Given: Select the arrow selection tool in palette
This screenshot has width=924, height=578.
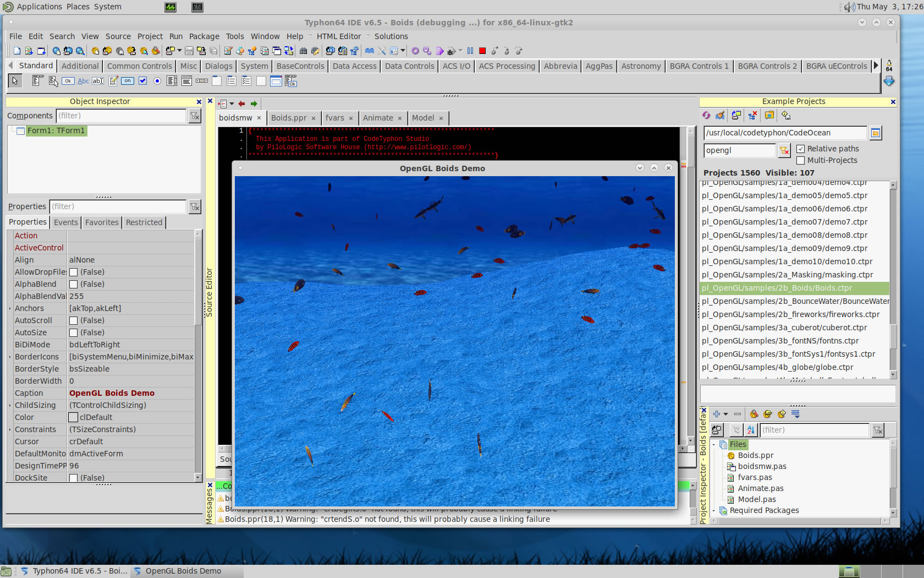Looking at the screenshot, I should [15, 81].
